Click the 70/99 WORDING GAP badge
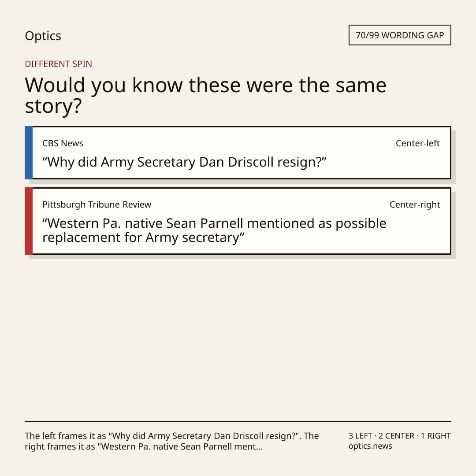Image resolution: width=476 pixels, height=476 pixels. click(x=400, y=35)
